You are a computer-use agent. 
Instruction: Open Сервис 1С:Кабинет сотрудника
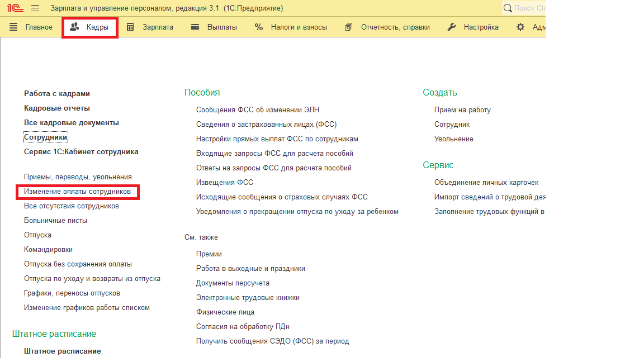[x=81, y=151]
